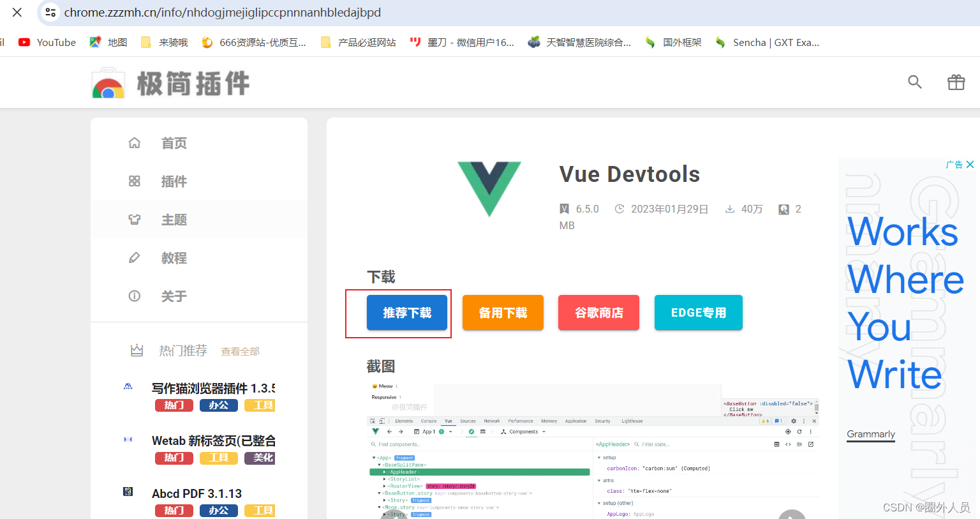
Task: Open the Grammarly advertisement banner
Action: (907, 338)
